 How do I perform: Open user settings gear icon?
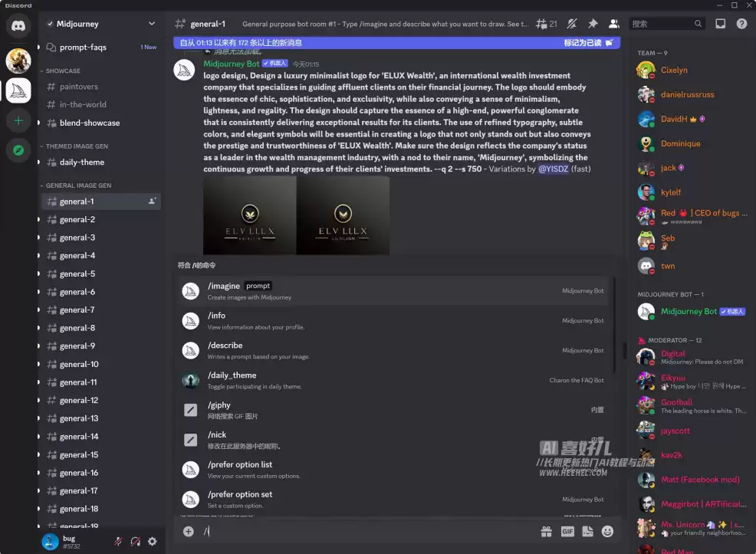(153, 542)
